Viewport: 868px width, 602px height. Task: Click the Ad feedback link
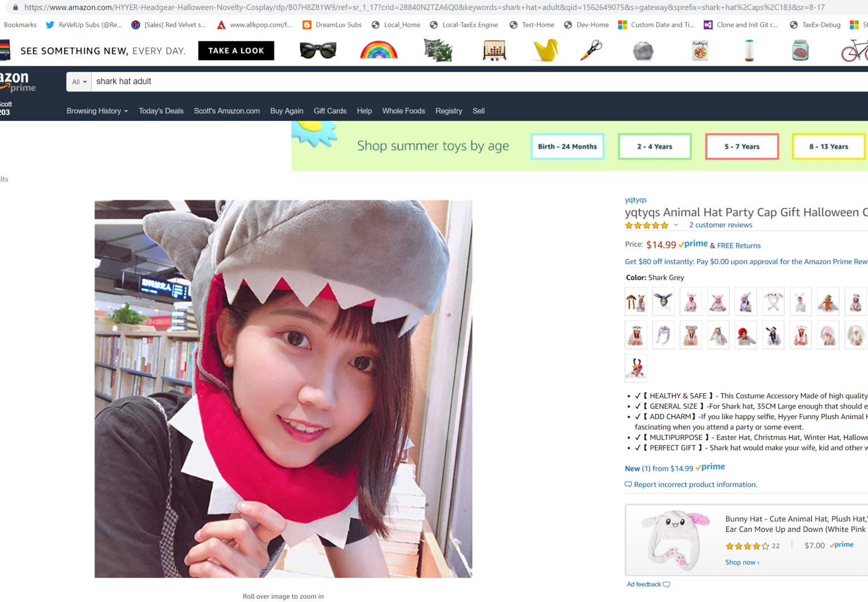click(648, 584)
